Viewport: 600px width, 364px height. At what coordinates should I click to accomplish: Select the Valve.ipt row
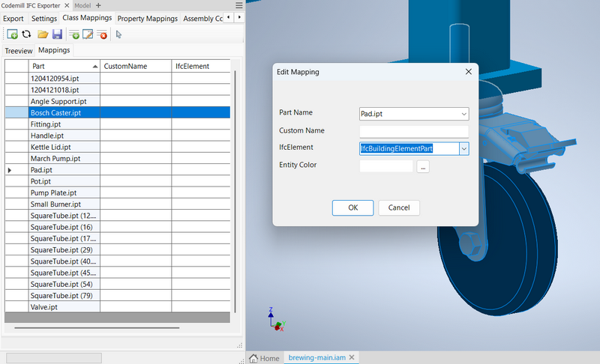click(118, 307)
